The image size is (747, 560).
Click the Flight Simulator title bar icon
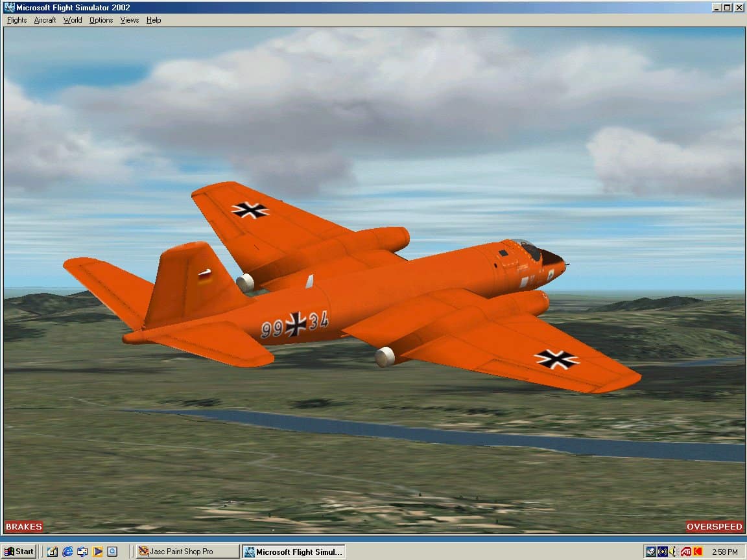coord(9,8)
